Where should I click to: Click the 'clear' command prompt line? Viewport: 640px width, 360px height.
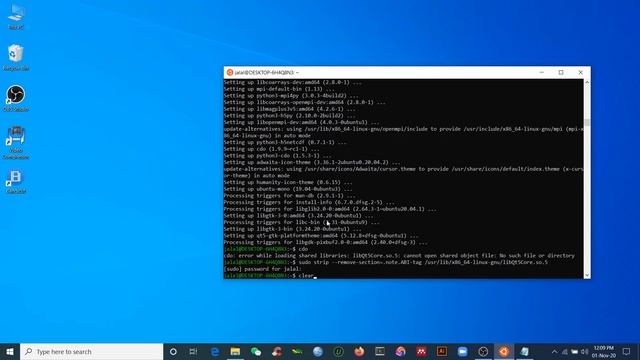pyautogui.click(x=269, y=276)
